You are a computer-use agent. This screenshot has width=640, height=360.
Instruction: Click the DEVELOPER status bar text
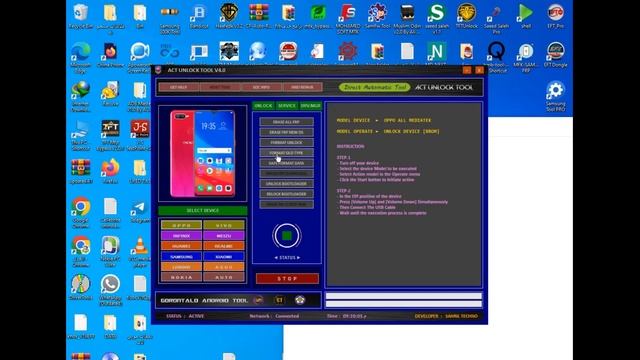click(446, 316)
